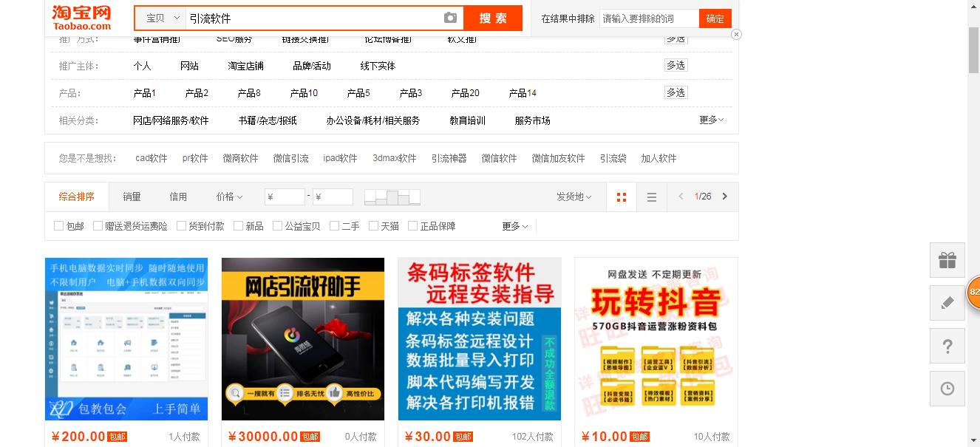The height and width of the screenshot is (447, 980).
Task: Adjust the price range slider control
Action: (x=392, y=197)
